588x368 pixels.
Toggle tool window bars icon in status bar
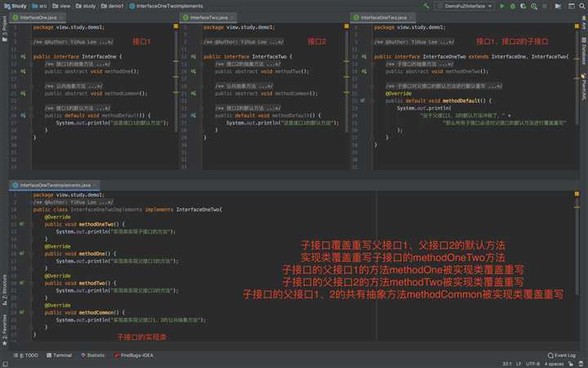5,363
